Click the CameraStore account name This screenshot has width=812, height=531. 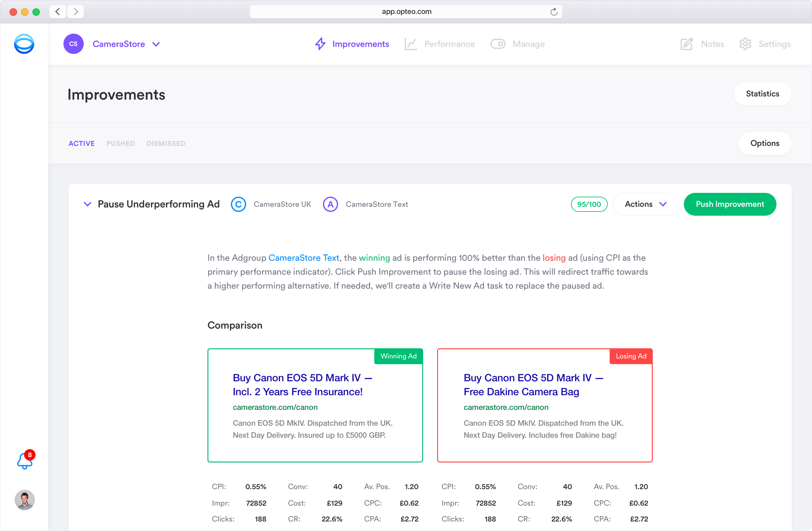click(x=119, y=44)
